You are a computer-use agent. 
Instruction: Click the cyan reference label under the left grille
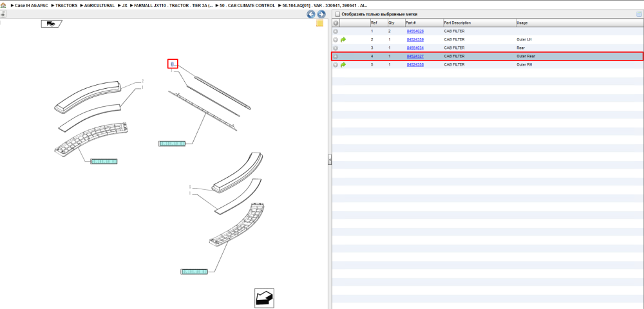click(104, 162)
